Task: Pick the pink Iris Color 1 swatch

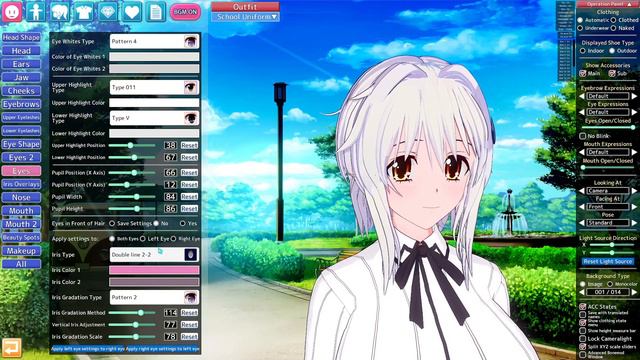Action: point(154,270)
